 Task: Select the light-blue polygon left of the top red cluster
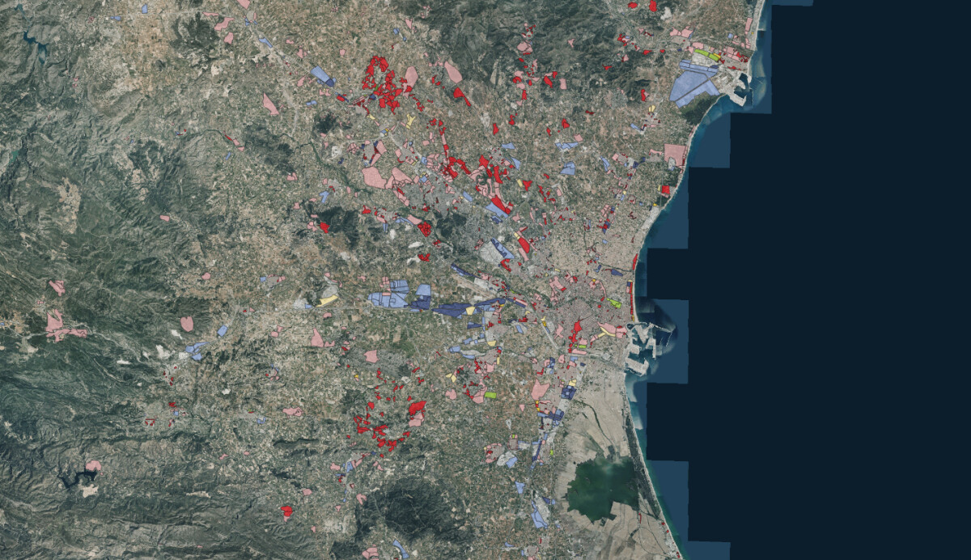(x=321, y=75)
